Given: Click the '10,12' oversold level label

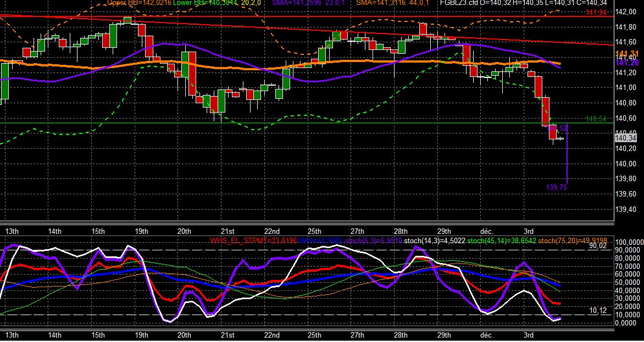Looking at the screenshot, I should coord(598,311).
